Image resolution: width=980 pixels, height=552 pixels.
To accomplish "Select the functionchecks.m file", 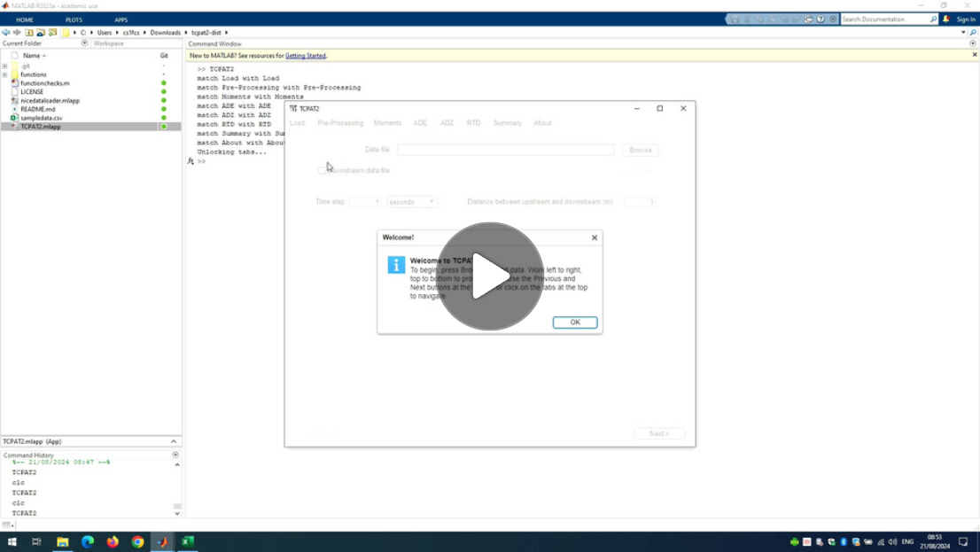I will point(45,83).
